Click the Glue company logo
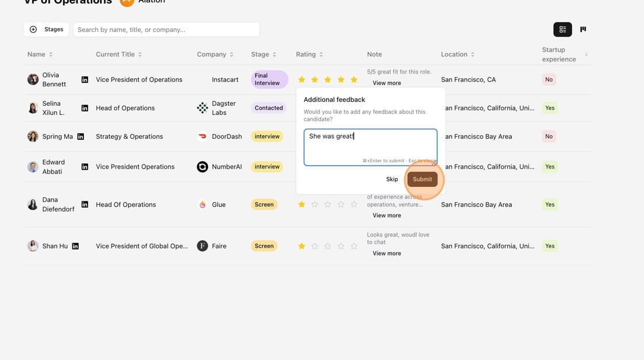 (x=202, y=205)
